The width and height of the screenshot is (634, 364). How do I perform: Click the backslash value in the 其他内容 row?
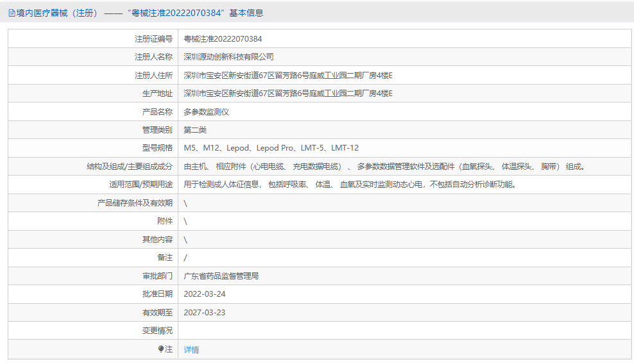[185, 240]
